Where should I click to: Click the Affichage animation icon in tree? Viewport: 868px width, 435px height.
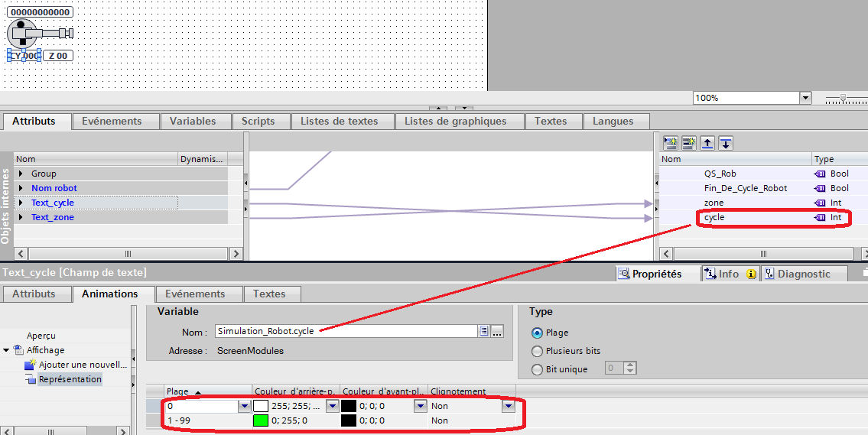pos(18,350)
